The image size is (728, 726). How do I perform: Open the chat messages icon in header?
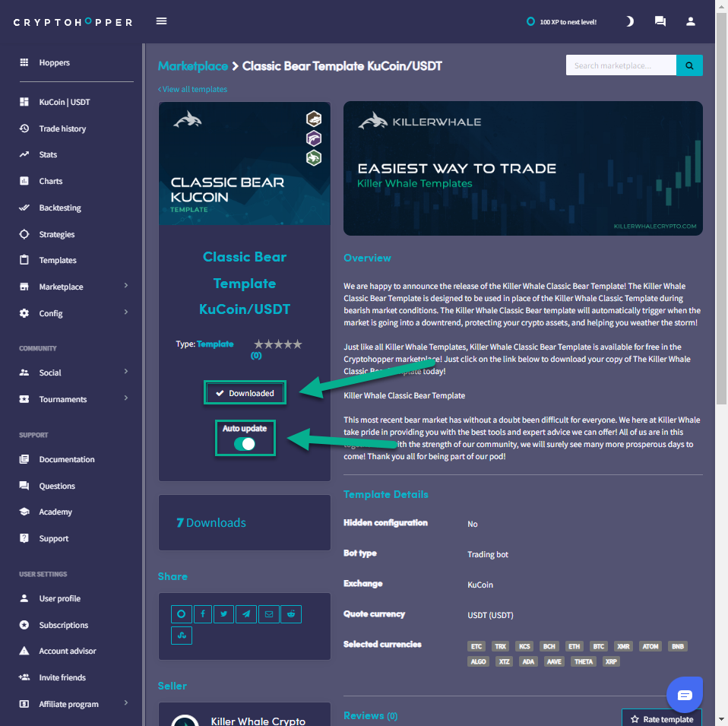click(660, 21)
